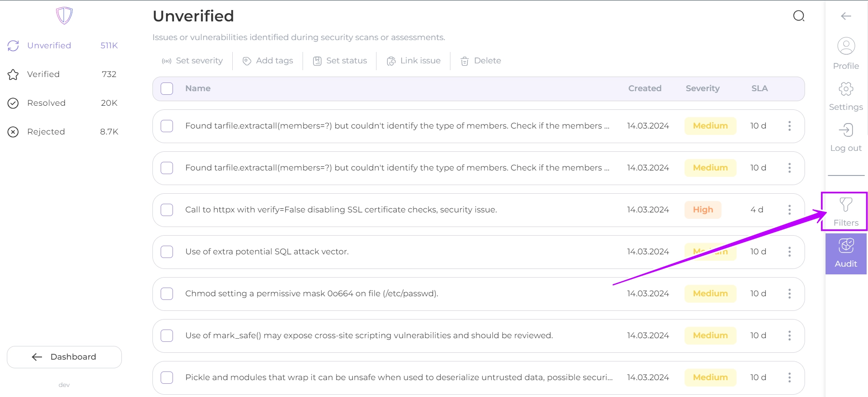This screenshot has height=397, width=868.
Task: Select the SQL attack vector issue checkbox
Action: (167, 252)
